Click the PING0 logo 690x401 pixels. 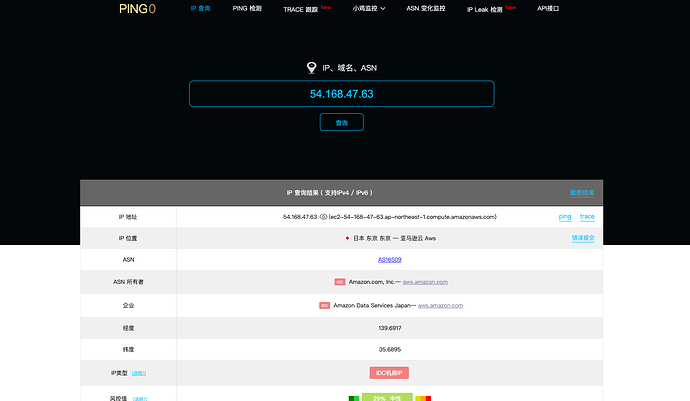(x=137, y=9)
